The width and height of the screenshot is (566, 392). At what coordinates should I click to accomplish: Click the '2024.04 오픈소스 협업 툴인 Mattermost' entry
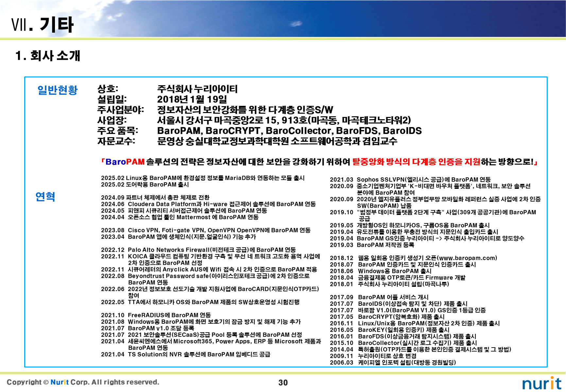click(180, 217)
